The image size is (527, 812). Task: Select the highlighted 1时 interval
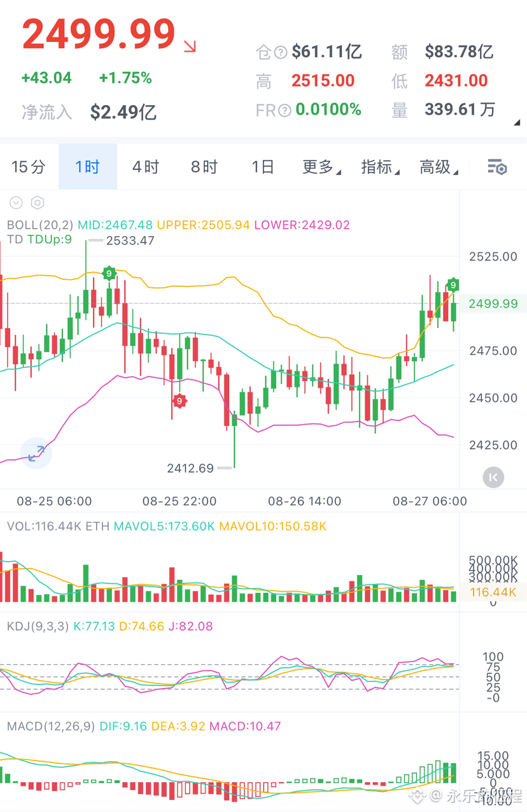tap(88, 167)
